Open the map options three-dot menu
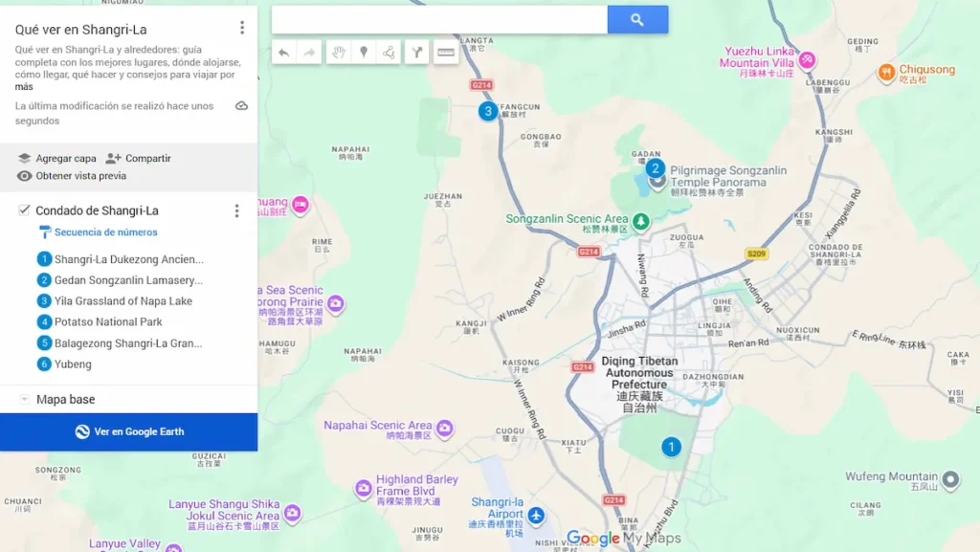The image size is (980, 552). tap(242, 28)
